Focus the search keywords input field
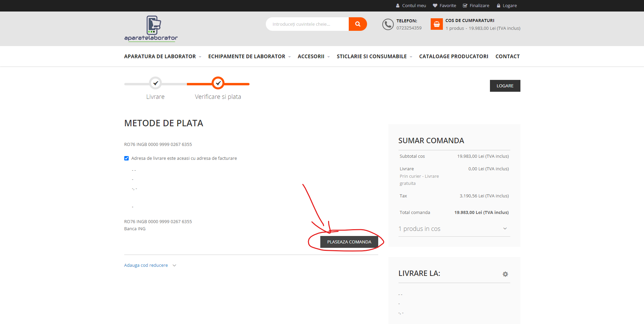 307,24
